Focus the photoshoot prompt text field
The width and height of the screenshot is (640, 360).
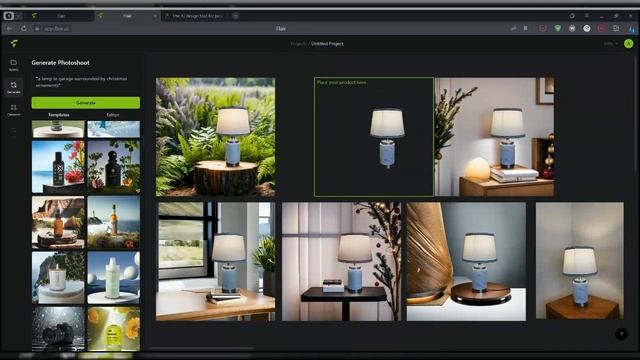tap(86, 82)
